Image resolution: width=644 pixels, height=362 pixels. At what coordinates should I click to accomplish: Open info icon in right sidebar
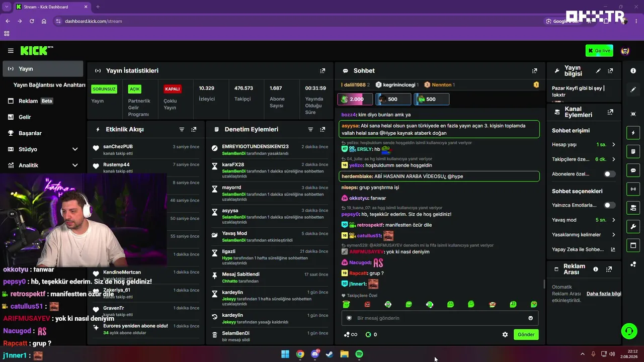click(x=633, y=71)
